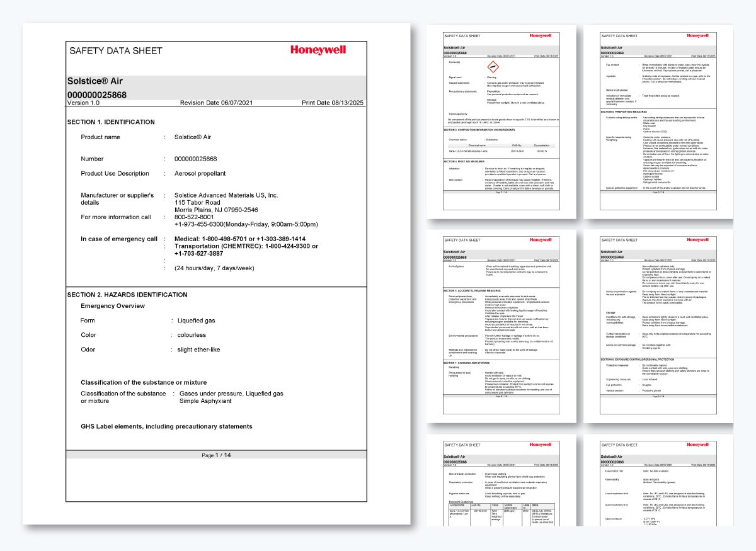Click the 'Signal word' label on page 2
756x551 pixels.
click(456, 77)
